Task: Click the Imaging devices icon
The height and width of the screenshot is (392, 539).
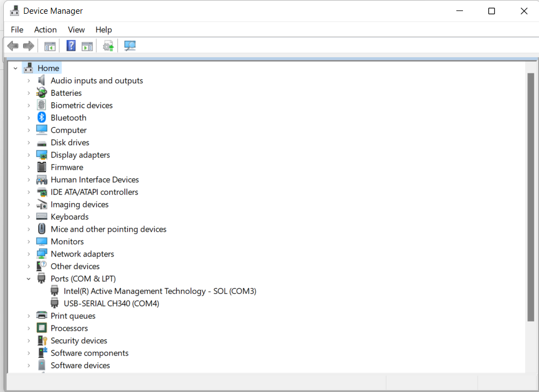Action: point(41,204)
